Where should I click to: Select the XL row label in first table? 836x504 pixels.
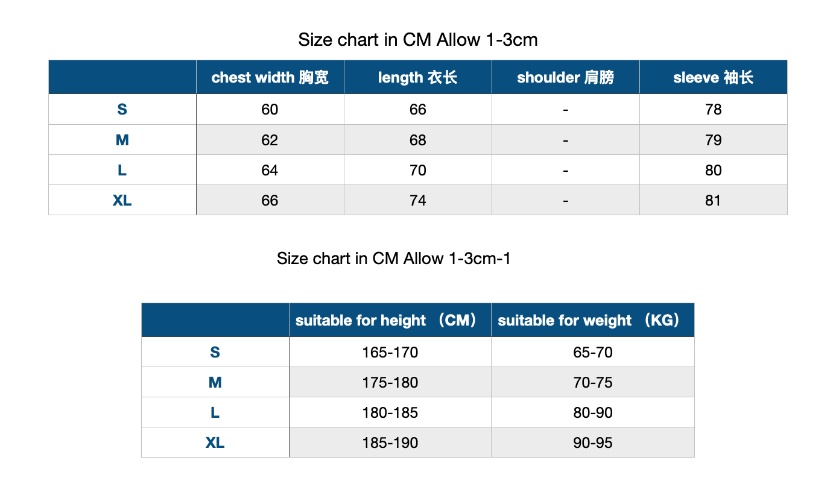pyautogui.click(x=122, y=200)
